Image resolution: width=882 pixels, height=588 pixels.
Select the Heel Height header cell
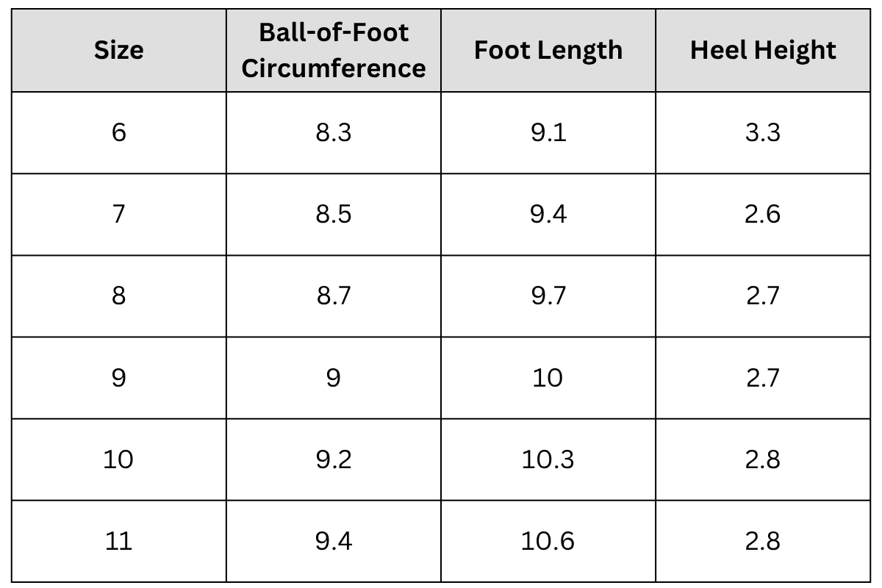pyautogui.click(x=763, y=50)
